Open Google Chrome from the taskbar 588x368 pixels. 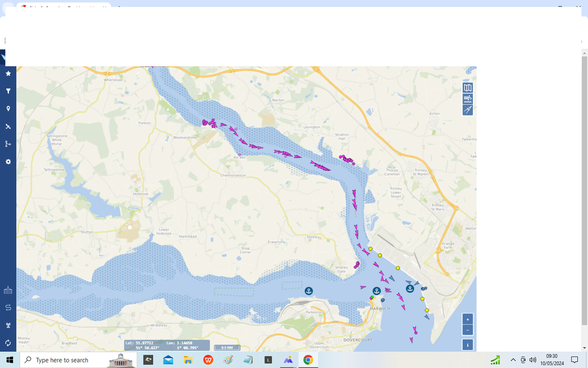tap(308, 360)
